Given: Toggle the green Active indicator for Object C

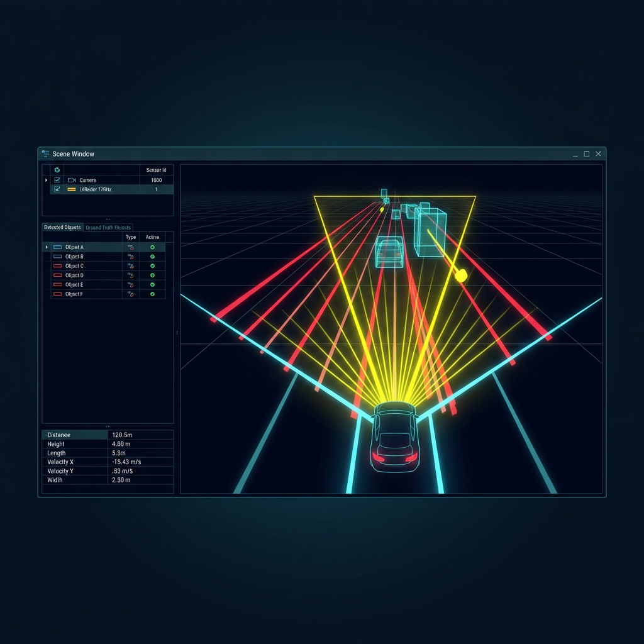Looking at the screenshot, I should (x=152, y=266).
